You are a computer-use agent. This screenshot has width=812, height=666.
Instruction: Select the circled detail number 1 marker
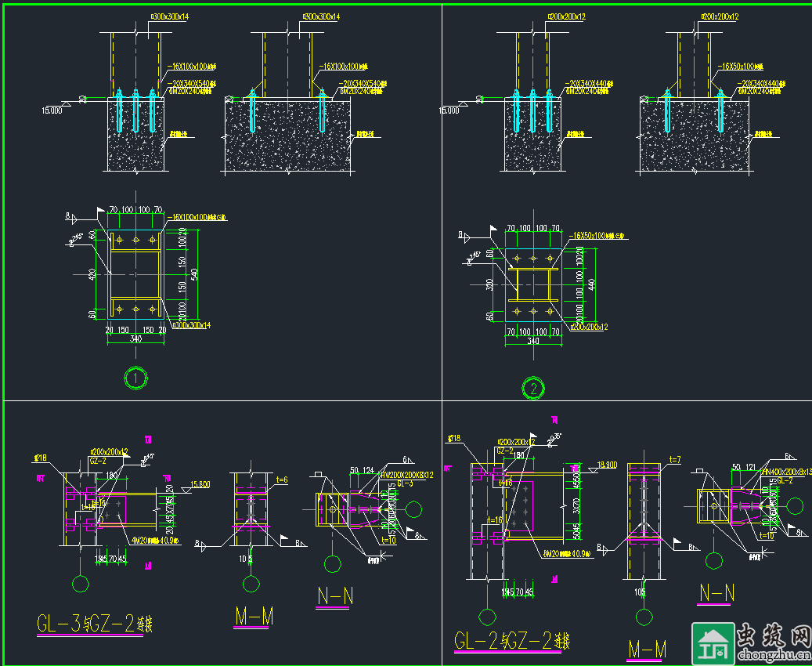tap(136, 379)
